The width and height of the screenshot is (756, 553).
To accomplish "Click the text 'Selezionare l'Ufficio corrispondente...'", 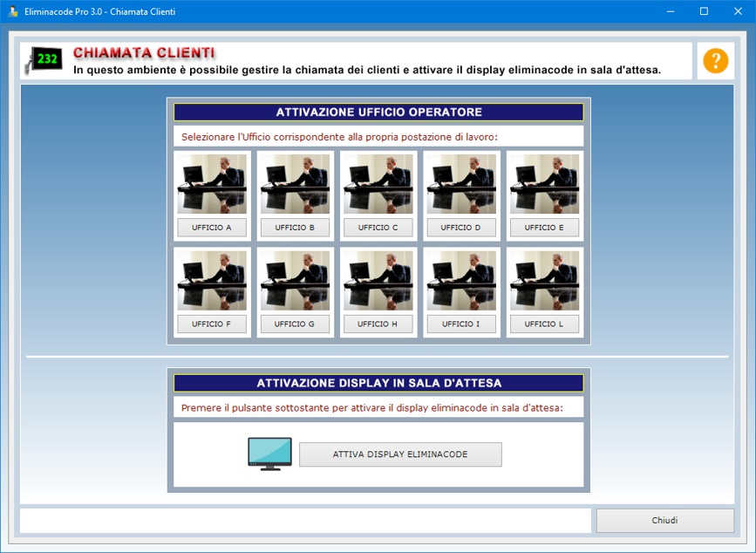I will (x=339, y=137).
